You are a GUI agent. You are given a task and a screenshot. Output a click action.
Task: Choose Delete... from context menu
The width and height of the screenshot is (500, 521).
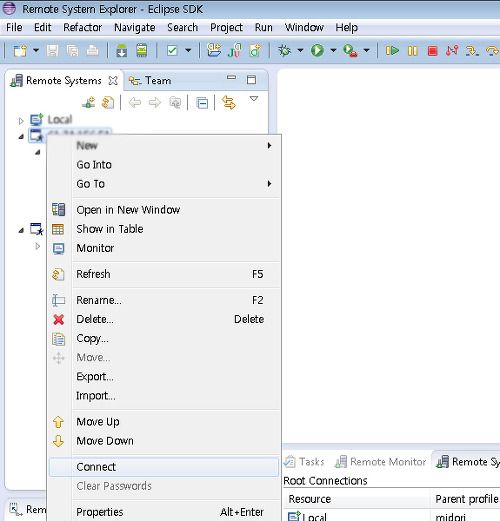[164, 319]
